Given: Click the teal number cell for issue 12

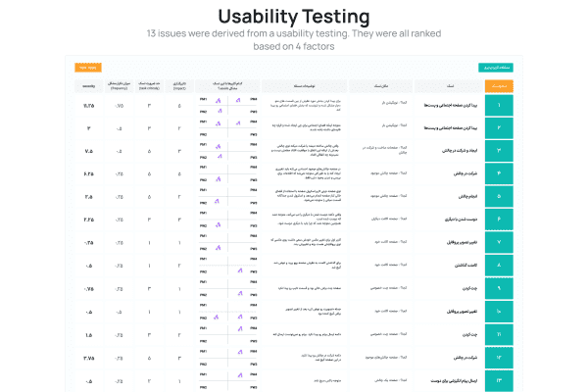Looking at the screenshot, I should 499,358.
